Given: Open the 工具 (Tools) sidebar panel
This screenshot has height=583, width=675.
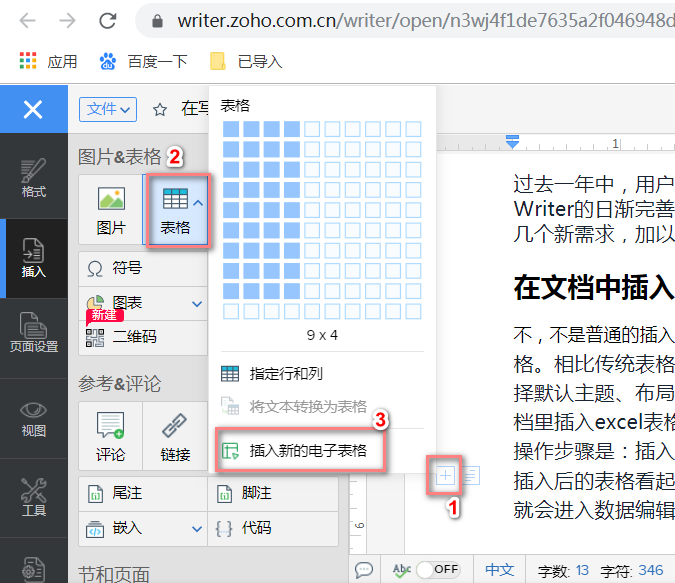Looking at the screenshot, I should 34,497.
